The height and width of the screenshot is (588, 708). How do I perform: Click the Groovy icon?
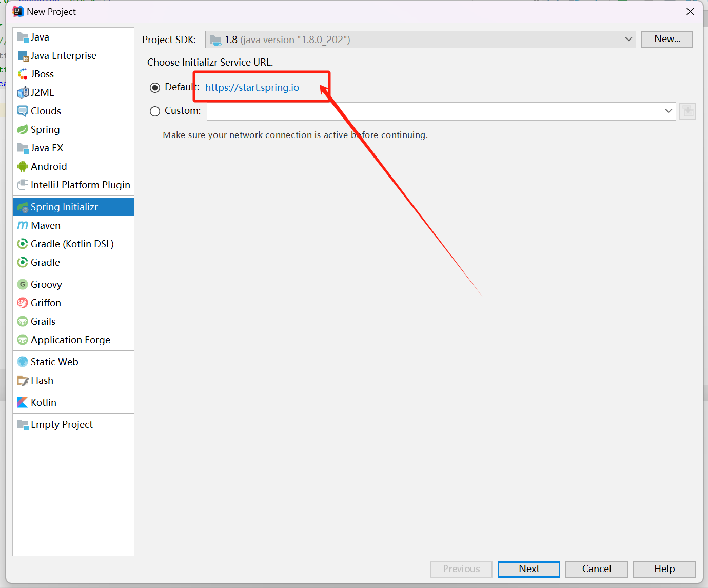tap(23, 284)
